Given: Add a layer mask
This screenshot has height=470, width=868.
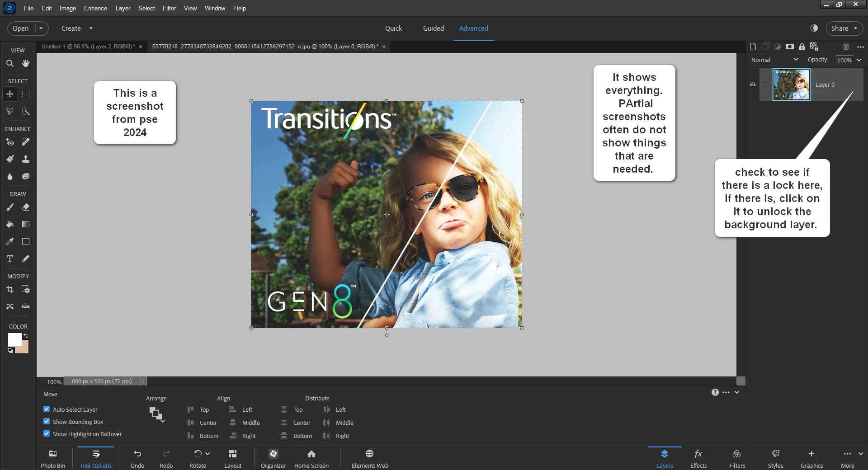Looking at the screenshot, I should 790,47.
